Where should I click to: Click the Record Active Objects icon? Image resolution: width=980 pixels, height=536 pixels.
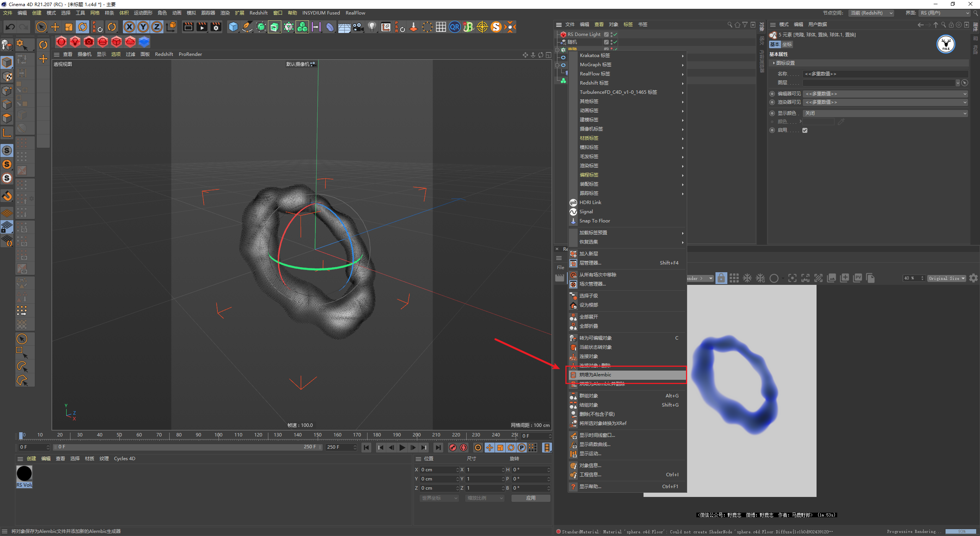453,448
